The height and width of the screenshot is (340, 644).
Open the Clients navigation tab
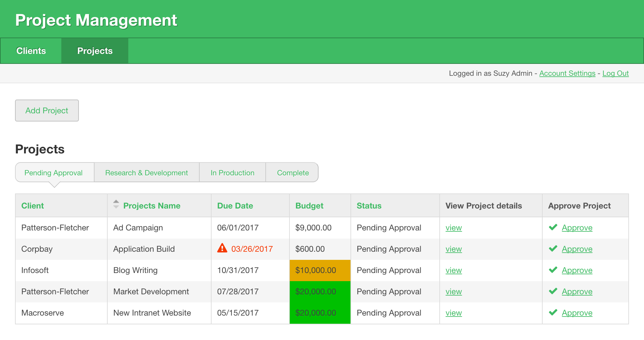[x=31, y=51]
